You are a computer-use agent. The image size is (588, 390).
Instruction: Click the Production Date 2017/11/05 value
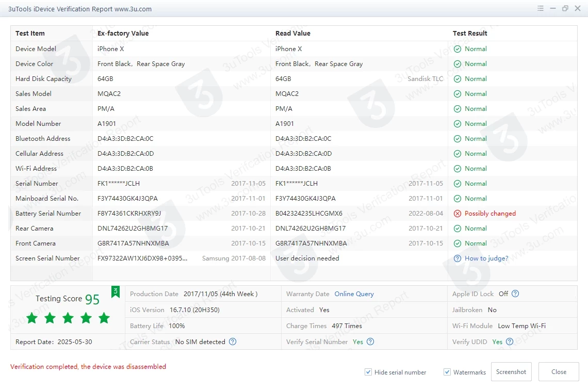point(221,294)
